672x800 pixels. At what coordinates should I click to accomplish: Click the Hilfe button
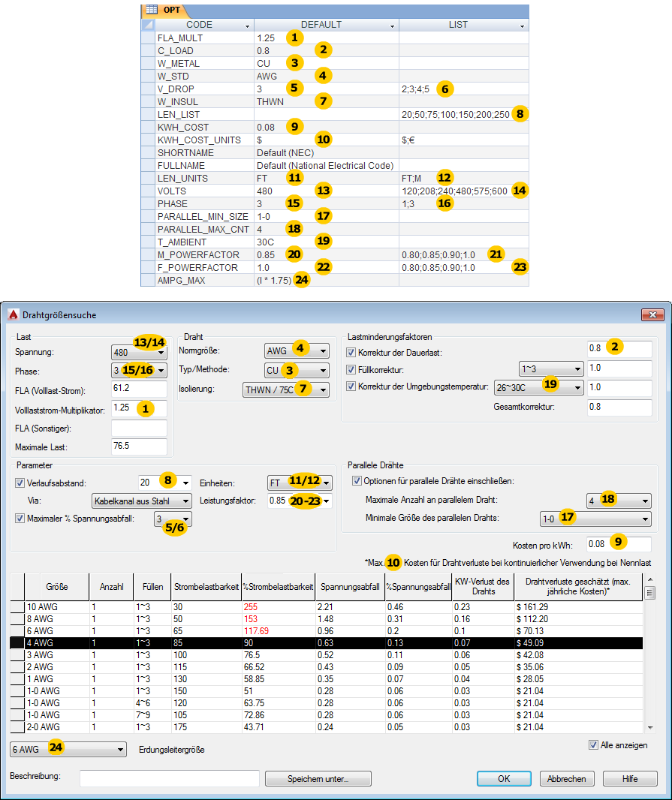[630, 778]
